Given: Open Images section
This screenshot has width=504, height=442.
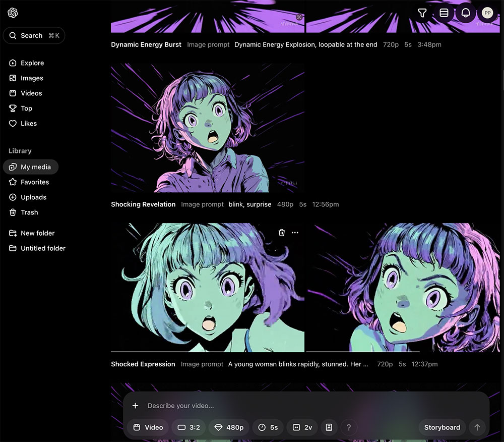Looking at the screenshot, I should point(26,78).
